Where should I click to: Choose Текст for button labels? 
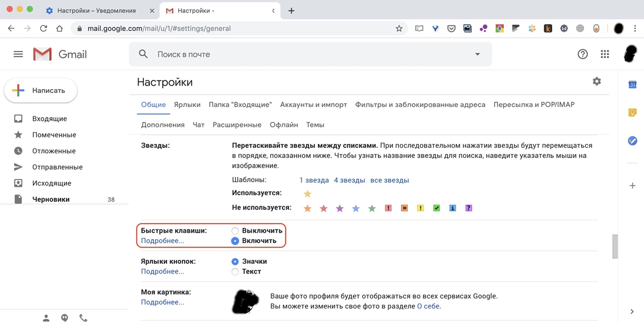point(235,271)
